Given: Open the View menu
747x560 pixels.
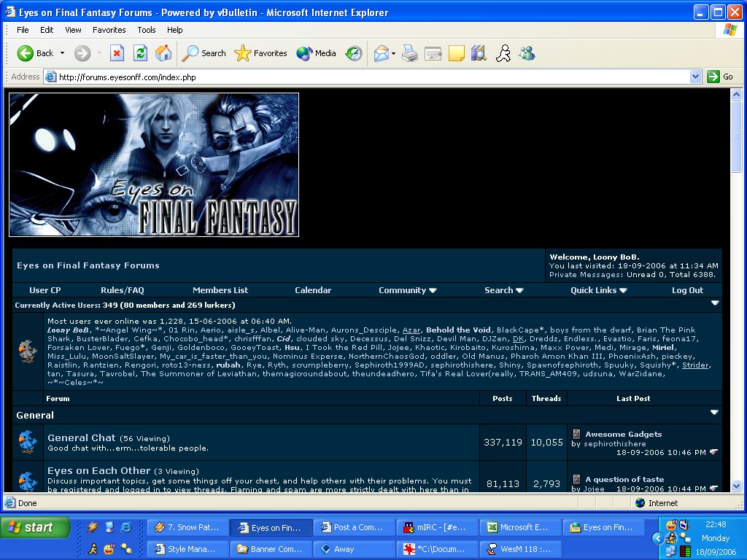Looking at the screenshot, I should click(73, 29).
